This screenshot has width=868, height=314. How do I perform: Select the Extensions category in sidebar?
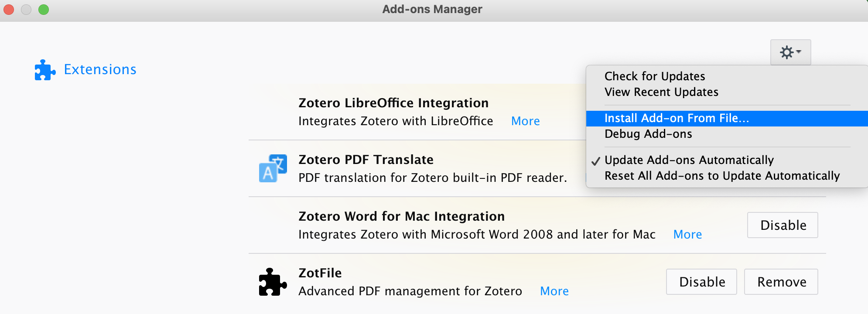100,70
